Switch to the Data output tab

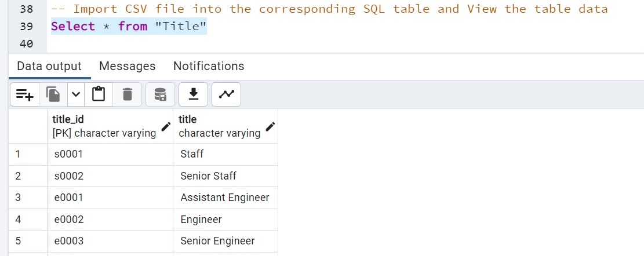49,66
